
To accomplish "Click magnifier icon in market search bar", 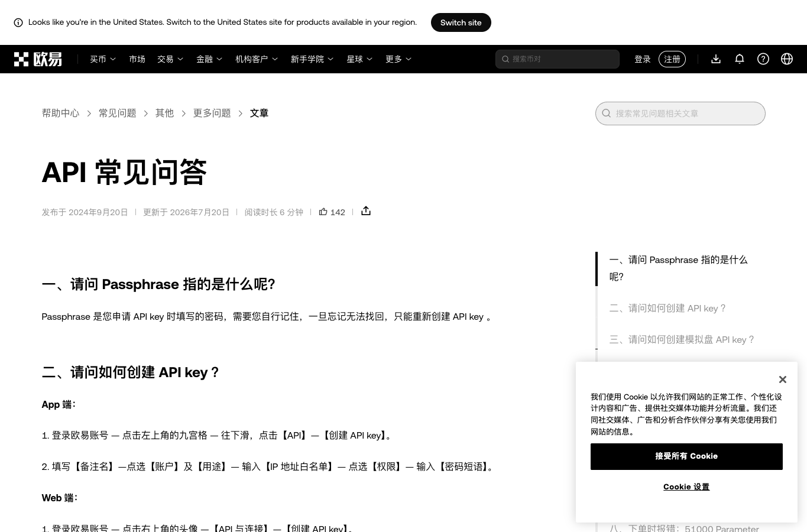I will (505, 59).
